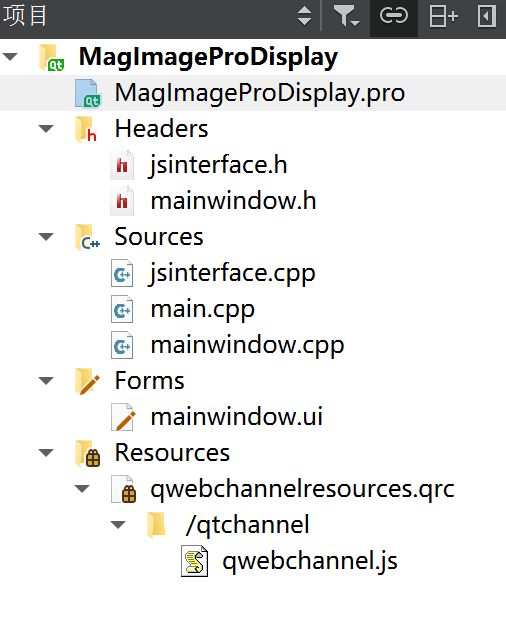Screen dimensions: 506x627
Task: Collapse the Sources folder arrow
Action: click(x=46, y=236)
